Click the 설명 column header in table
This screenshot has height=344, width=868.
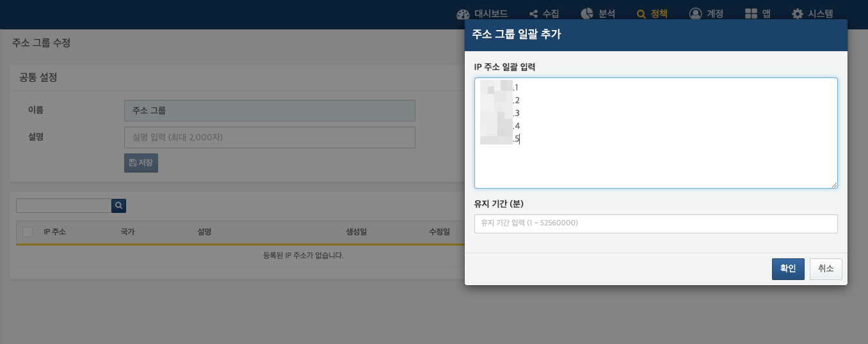[204, 232]
